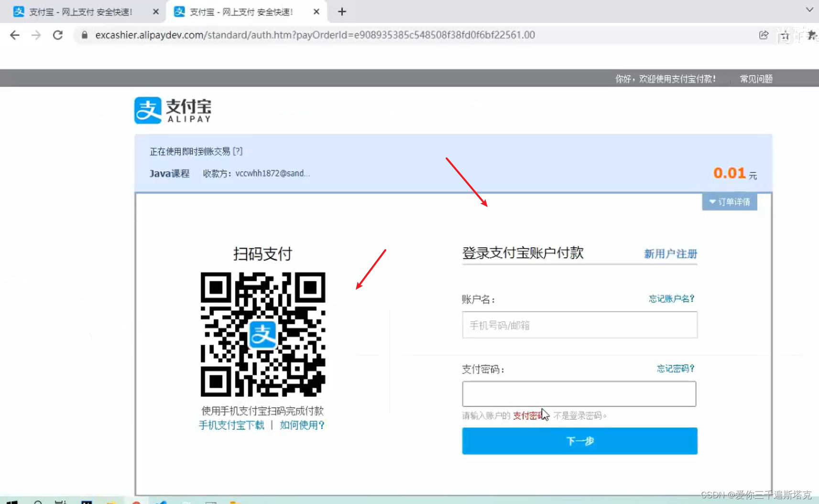The height and width of the screenshot is (504, 819).
Task: Close the second Alipay tab
Action: pyautogui.click(x=317, y=11)
